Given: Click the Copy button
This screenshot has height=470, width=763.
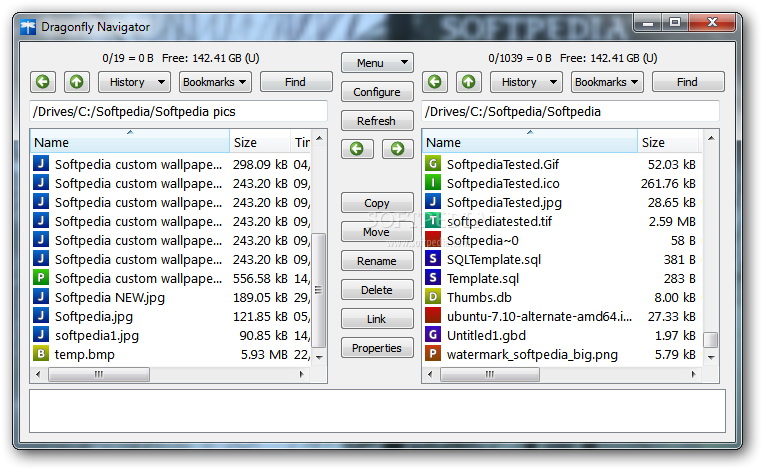Looking at the screenshot, I should [x=377, y=202].
